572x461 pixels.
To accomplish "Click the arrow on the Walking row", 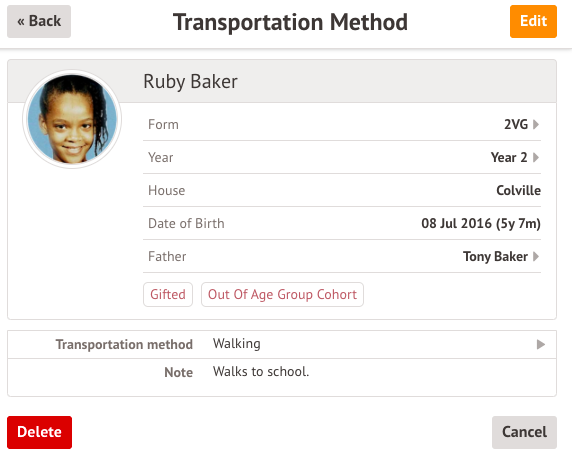I will [x=541, y=344].
